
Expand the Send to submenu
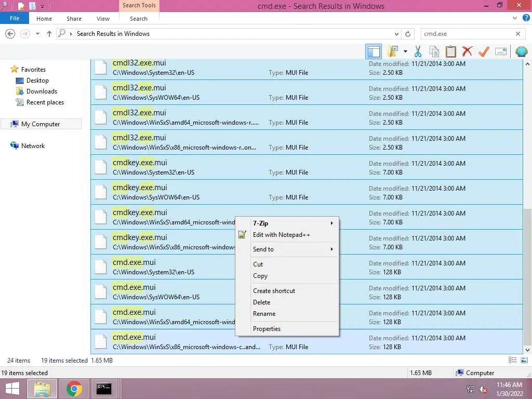coord(287,249)
